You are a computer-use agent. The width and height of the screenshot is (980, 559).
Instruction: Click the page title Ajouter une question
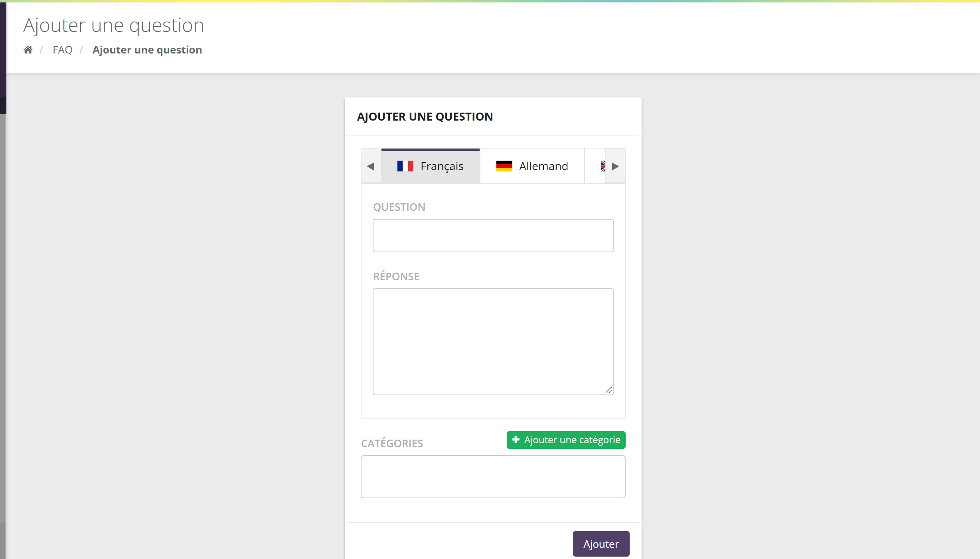114,26
